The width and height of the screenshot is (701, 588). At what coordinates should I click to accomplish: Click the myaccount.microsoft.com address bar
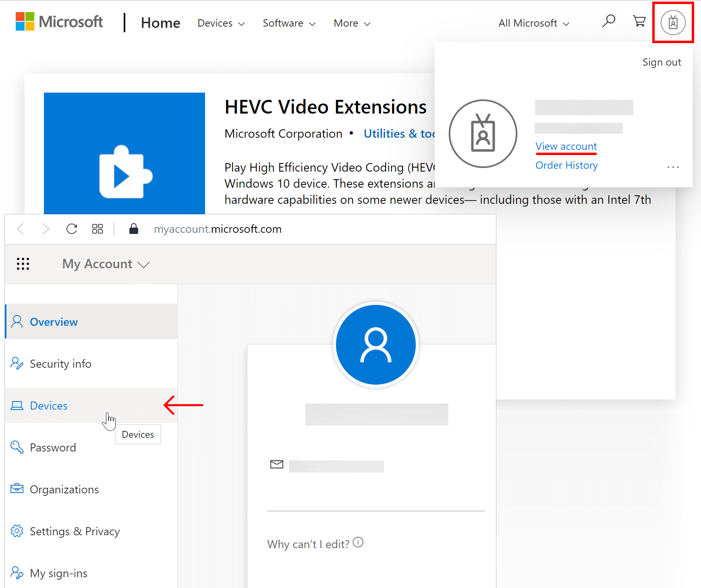pos(218,229)
